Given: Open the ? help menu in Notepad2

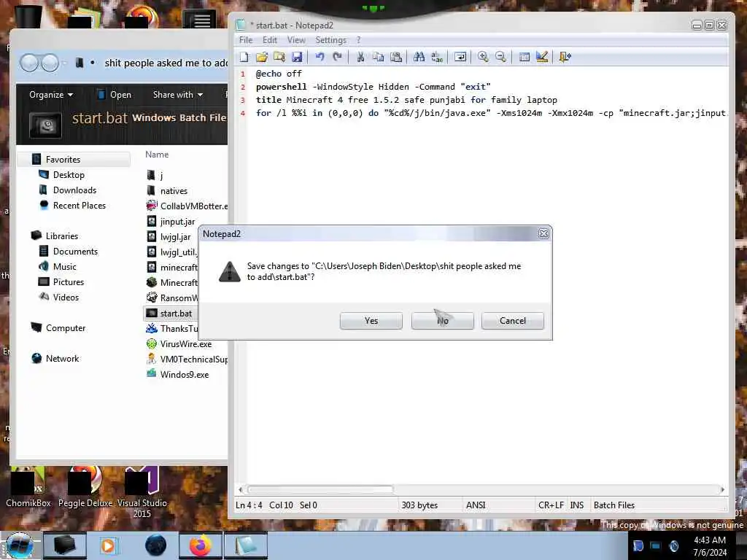Looking at the screenshot, I should tap(359, 40).
